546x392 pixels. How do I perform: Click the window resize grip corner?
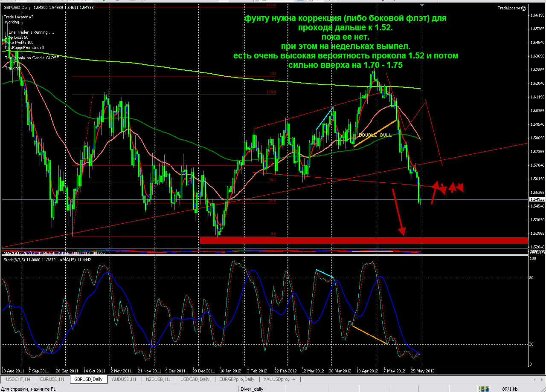pos(542,389)
